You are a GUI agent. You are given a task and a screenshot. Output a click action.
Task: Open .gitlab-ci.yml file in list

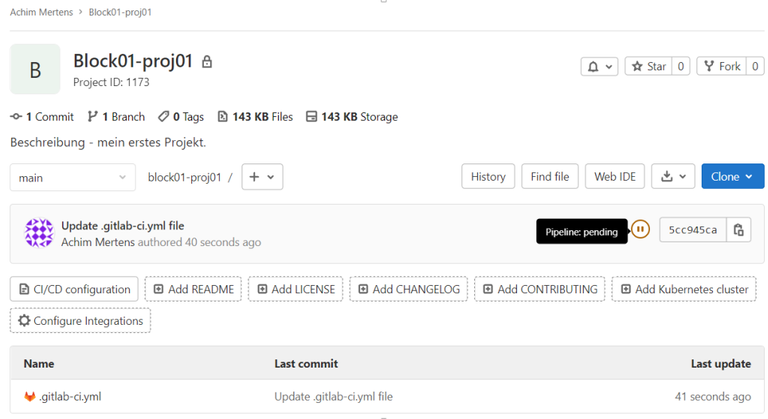click(x=70, y=396)
